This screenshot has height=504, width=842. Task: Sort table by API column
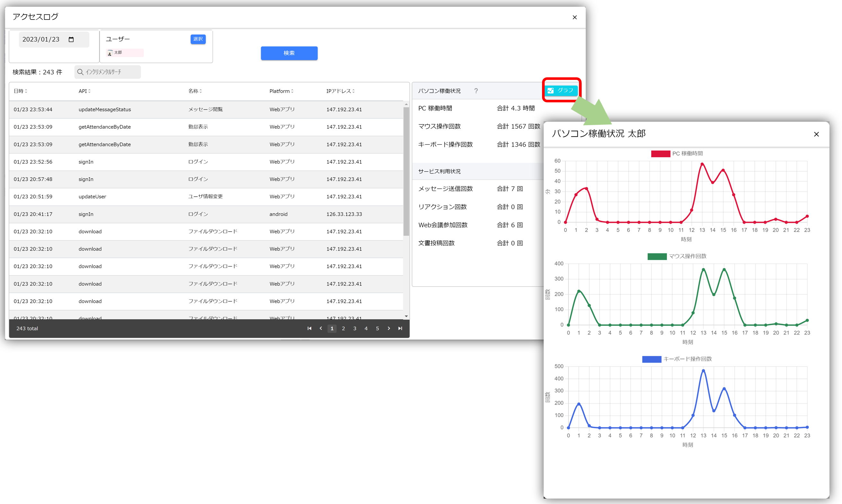85,91
